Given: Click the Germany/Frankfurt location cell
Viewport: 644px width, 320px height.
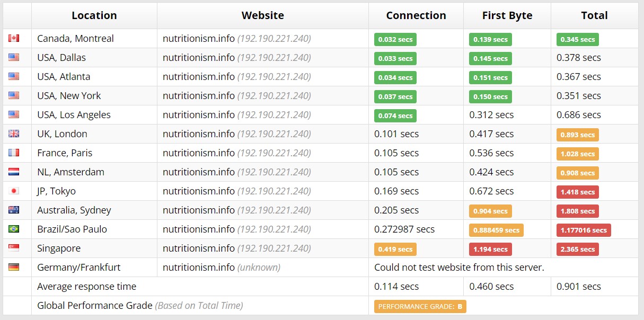Looking at the screenshot, I should coord(94,267).
